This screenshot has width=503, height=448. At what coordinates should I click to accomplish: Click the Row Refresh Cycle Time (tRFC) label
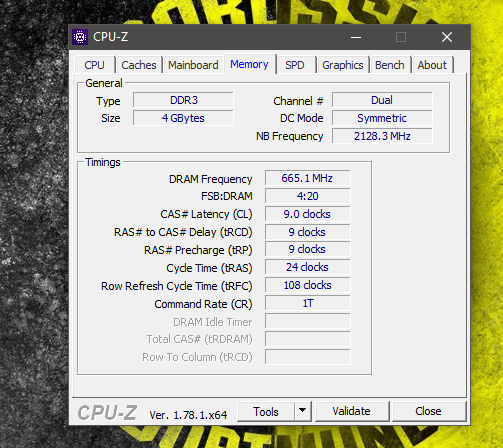point(177,286)
